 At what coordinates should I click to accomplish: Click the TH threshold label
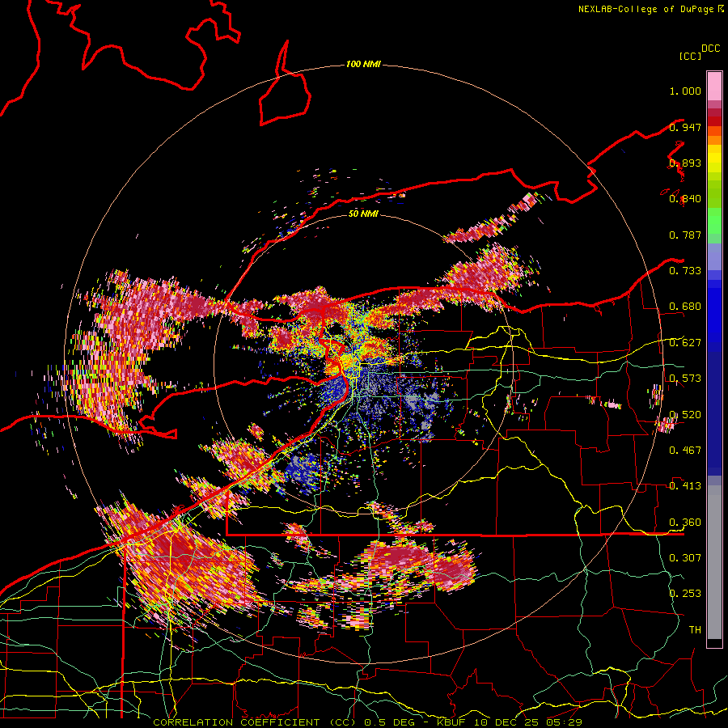[695, 630]
